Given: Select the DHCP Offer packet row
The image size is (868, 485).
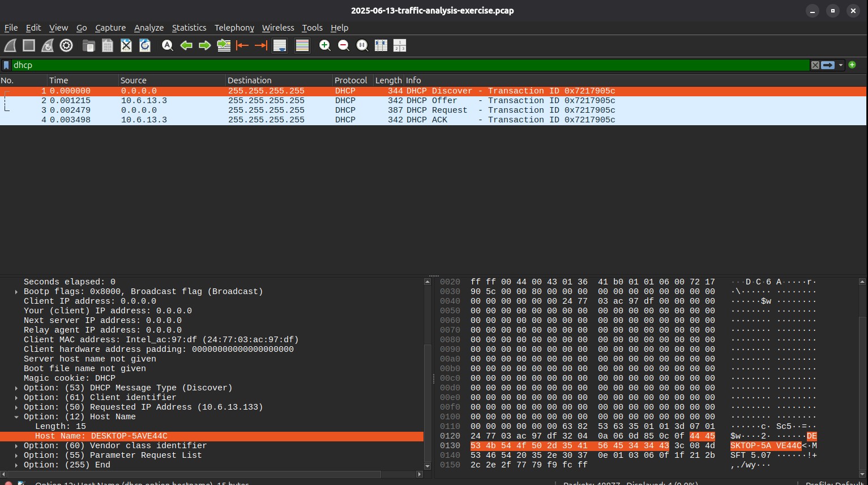Looking at the screenshot, I should point(433,101).
